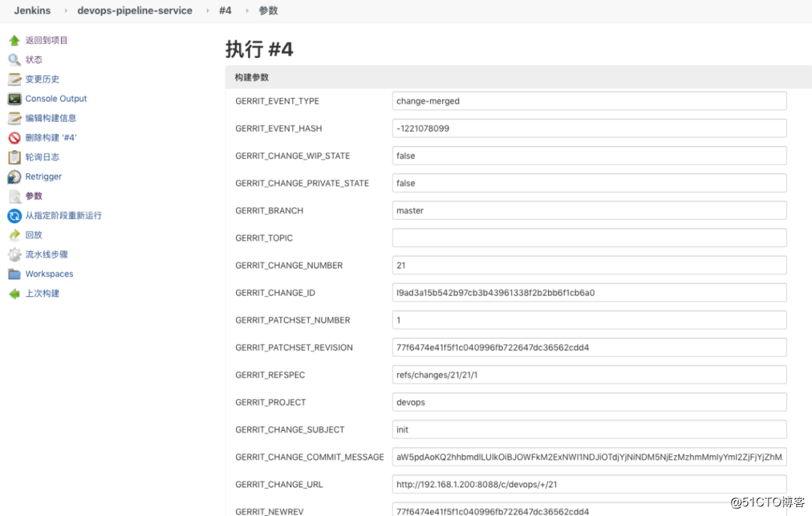The width and height of the screenshot is (812, 516).
Task: Click the parameters document icon
Action: pyautogui.click(x=14, y=196)
